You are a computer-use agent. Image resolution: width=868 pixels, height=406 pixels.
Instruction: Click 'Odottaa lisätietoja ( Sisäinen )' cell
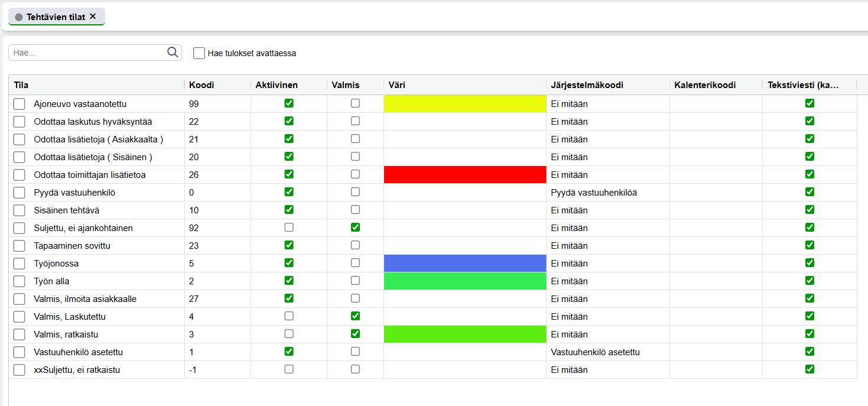pyautogui.click(x=93, y=157)
